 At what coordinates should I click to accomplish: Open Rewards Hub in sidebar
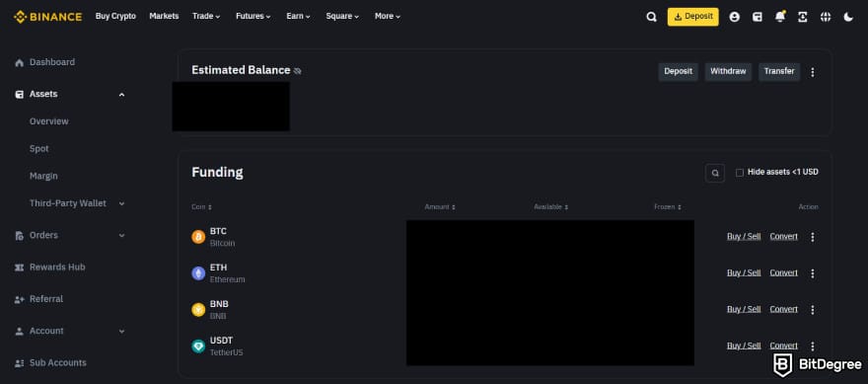pyautogui.click(x=57, y=268)
